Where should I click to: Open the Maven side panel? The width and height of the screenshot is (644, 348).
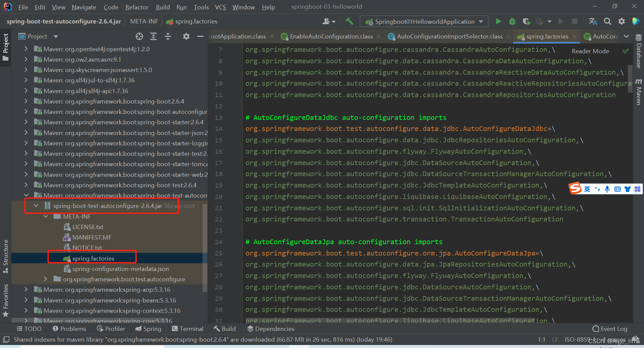pos(638,92)
